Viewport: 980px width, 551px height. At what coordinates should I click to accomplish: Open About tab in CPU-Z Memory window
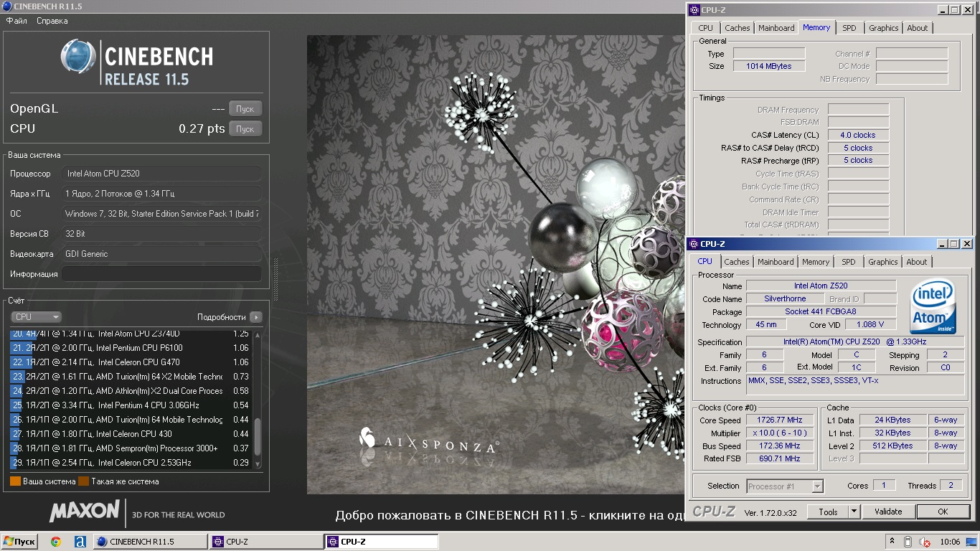coord(917,28)
